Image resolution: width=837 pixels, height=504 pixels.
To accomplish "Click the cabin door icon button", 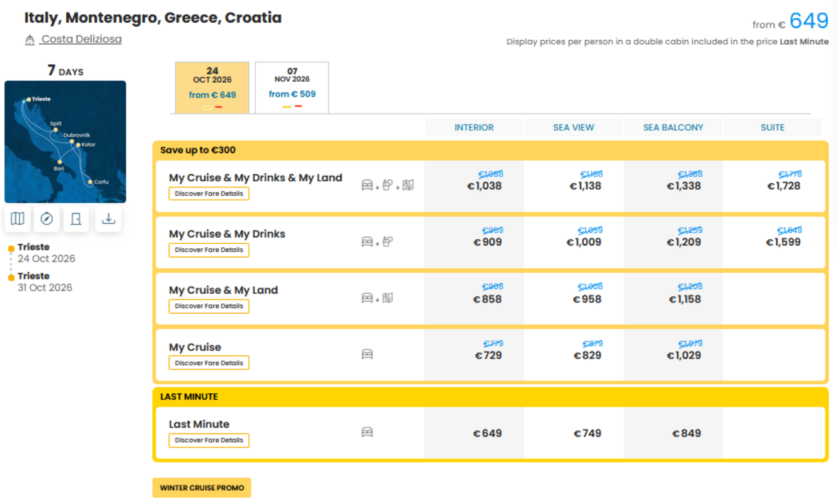I will coord(76,219).
